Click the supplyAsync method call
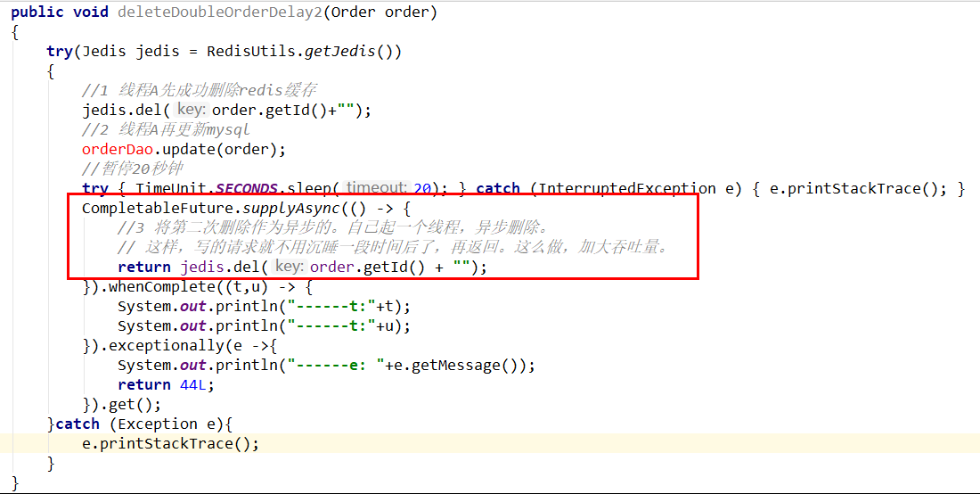Screen dimensions: 980x494 click(287, 209)
